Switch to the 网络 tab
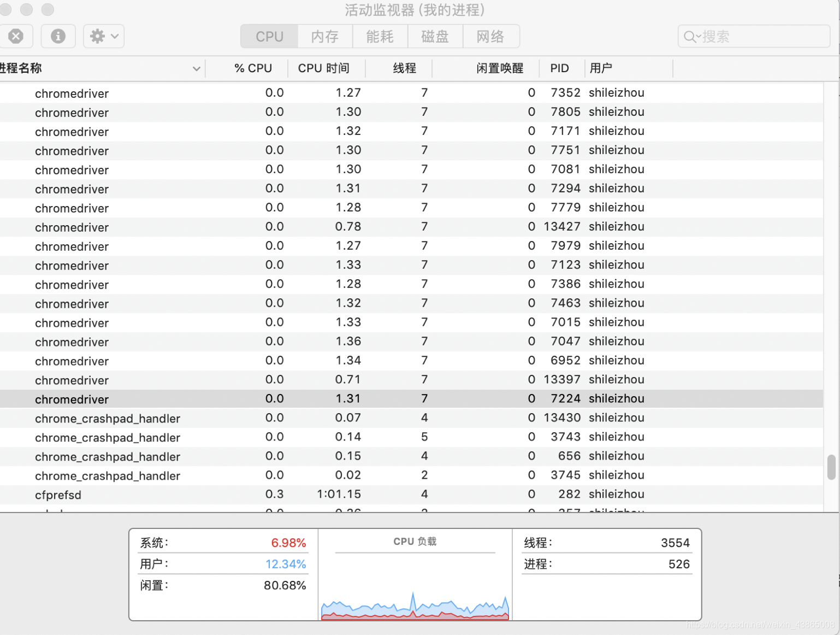Image resolution: width=840 pixels, height=635 pixels. point(490,37)
